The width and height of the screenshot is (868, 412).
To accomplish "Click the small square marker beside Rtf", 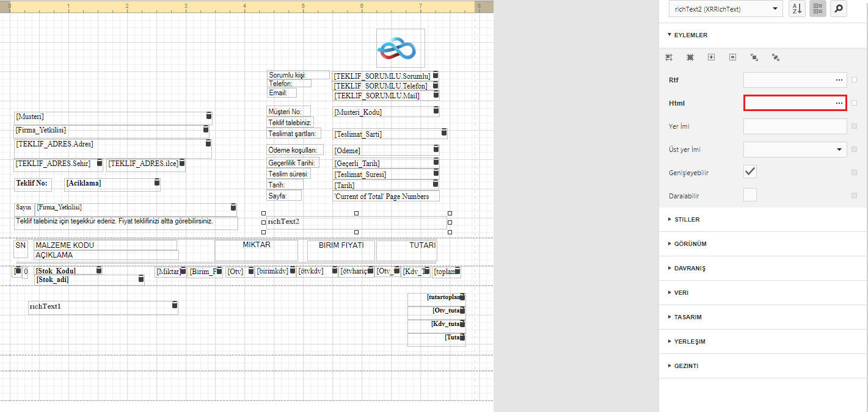I will [854, 80].
